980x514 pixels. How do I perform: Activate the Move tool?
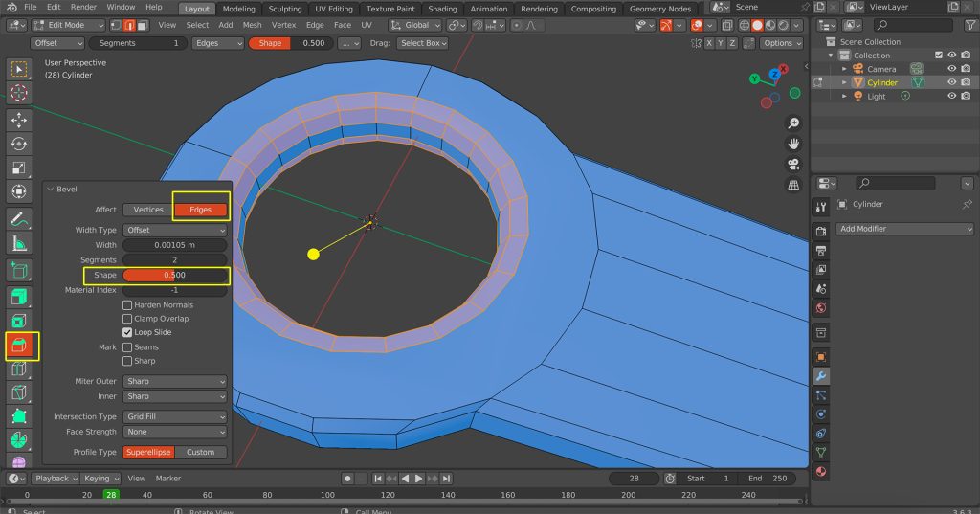point(19,120)
